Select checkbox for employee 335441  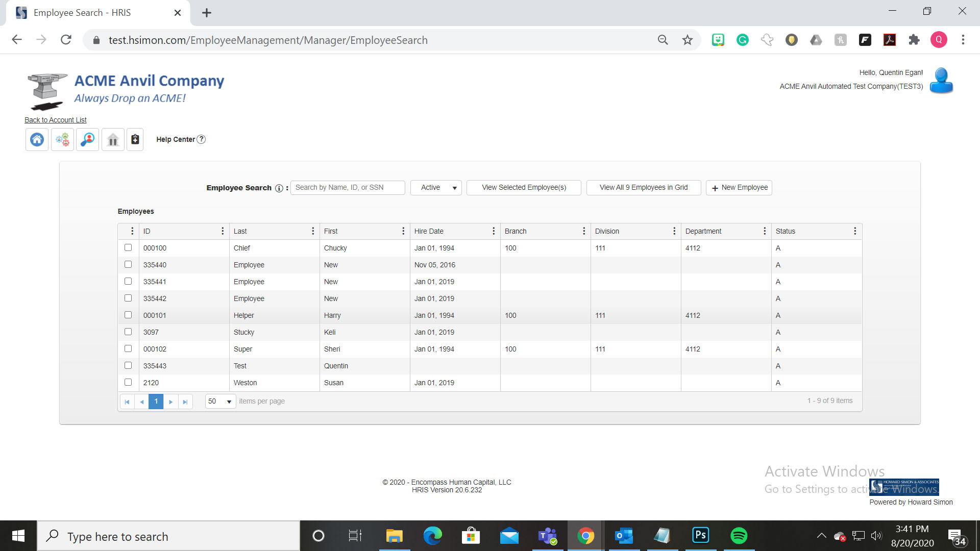pos(128,281)
